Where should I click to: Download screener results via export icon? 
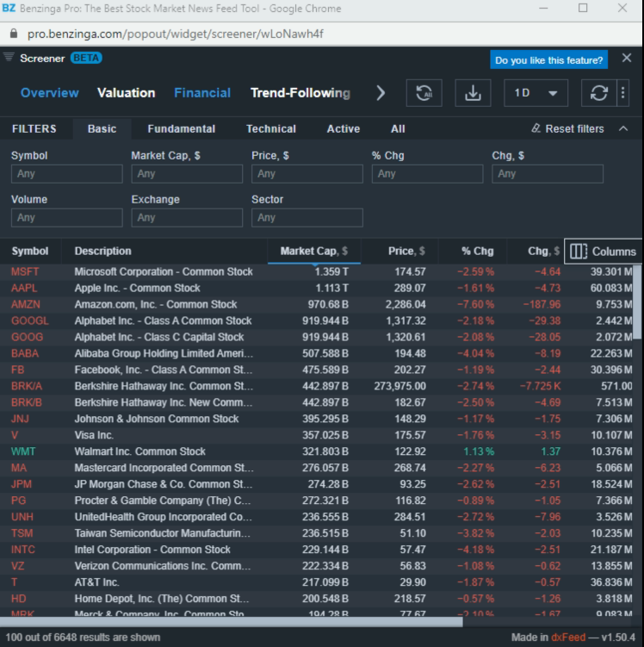click(x=473, y=93)
